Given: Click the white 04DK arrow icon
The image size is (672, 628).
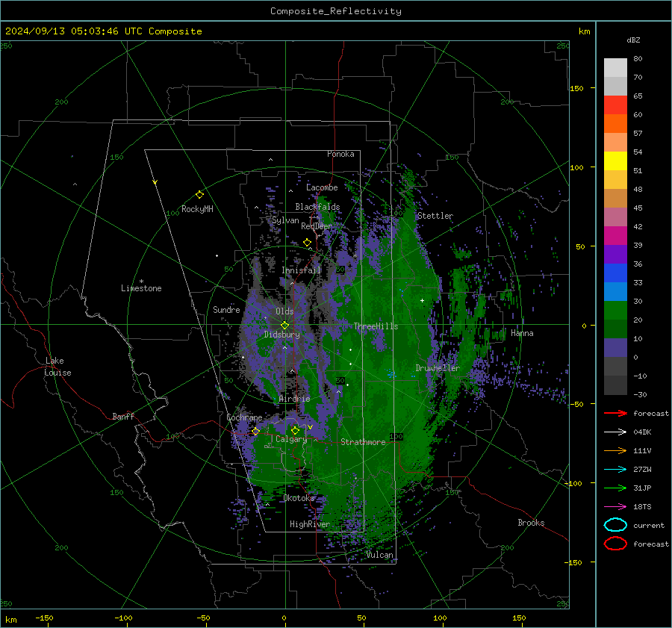Looking at the screenshot, I should 615,432.
